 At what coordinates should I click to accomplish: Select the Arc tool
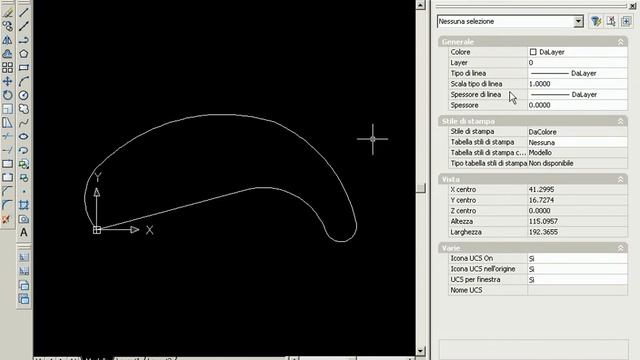[x=24, y=81]
